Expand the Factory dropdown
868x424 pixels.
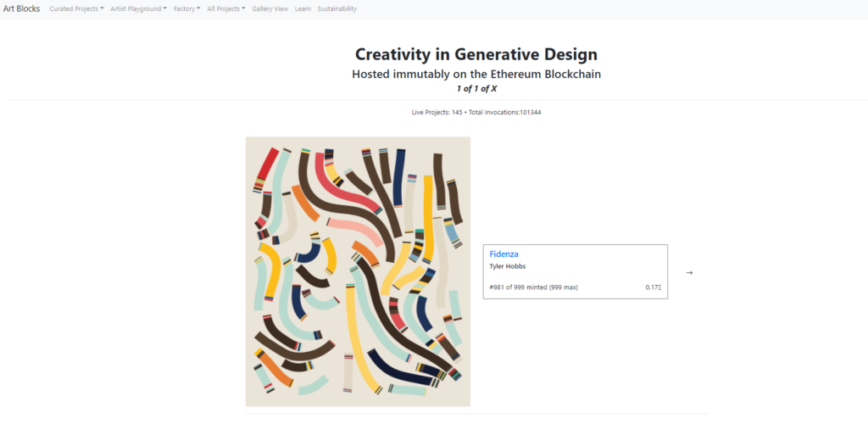[x=186, y=8]
